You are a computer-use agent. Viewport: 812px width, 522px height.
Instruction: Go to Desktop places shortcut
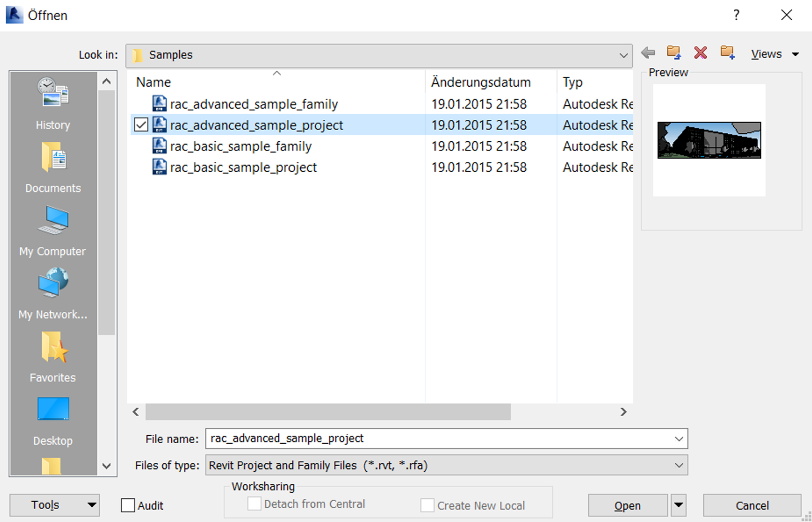coord(53,421)
